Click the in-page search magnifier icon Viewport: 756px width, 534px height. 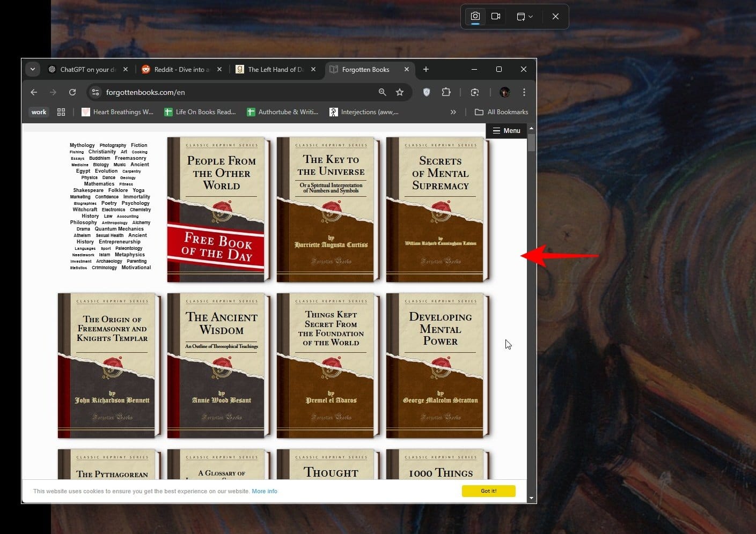coord(381,92)
